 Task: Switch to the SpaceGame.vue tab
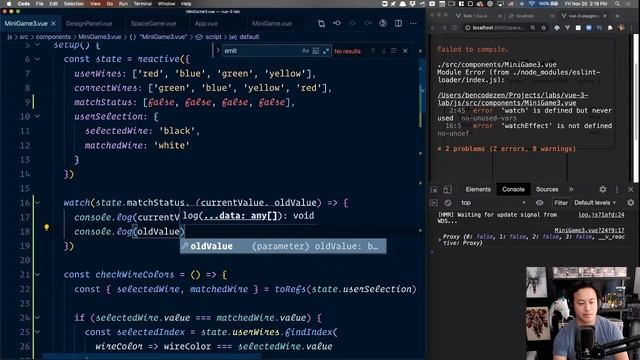(153, 24)
